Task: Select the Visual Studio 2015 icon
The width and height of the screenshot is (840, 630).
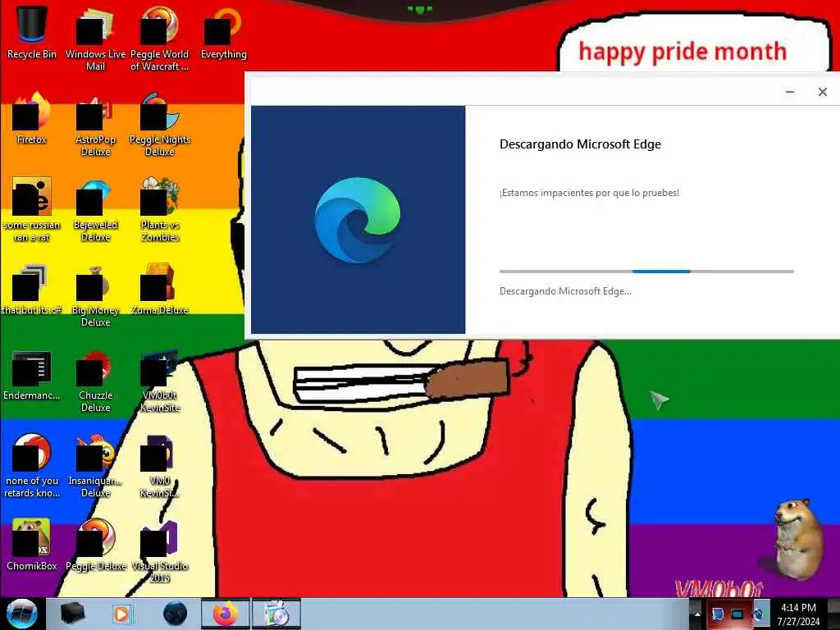Action: click(159, 551)
